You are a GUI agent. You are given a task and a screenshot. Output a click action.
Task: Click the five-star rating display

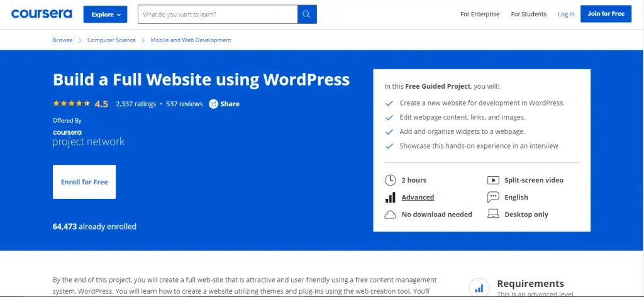72,104
